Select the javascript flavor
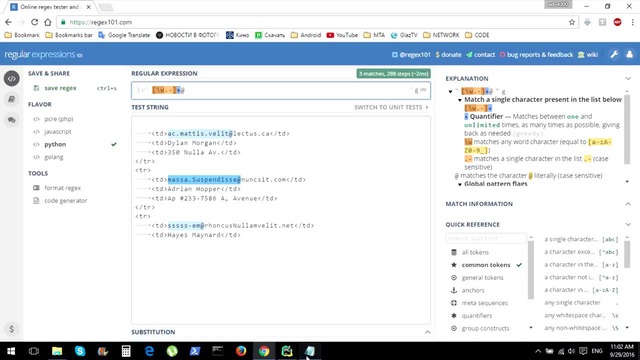This screenshot has height=360, width=640. click(x=58, y=131)
